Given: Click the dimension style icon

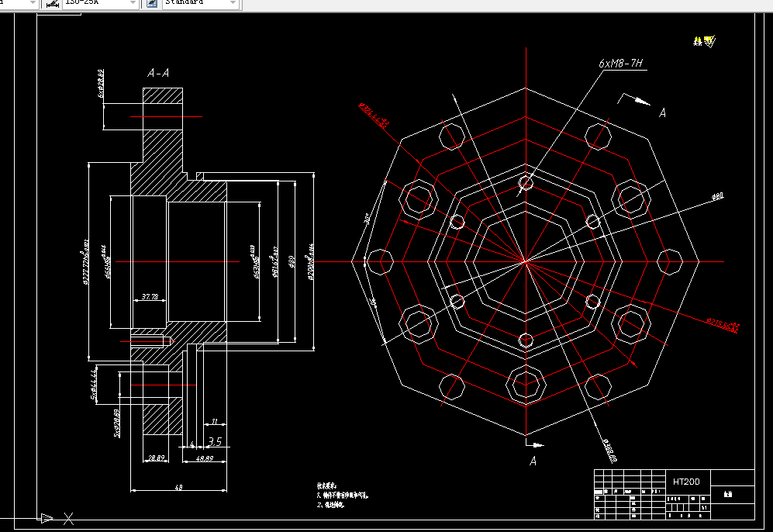Looking at the screenshot, I should 51,3.
